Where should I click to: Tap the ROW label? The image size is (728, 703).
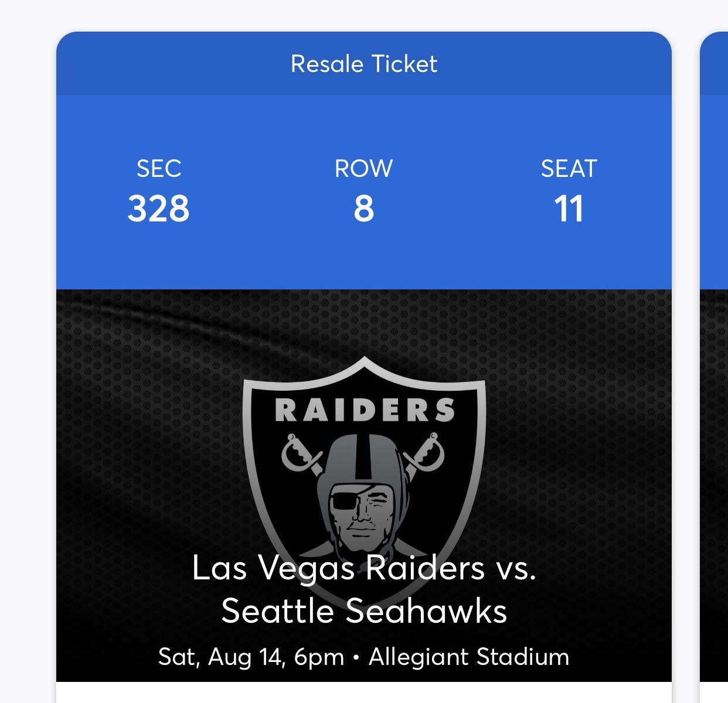point(363,169)
